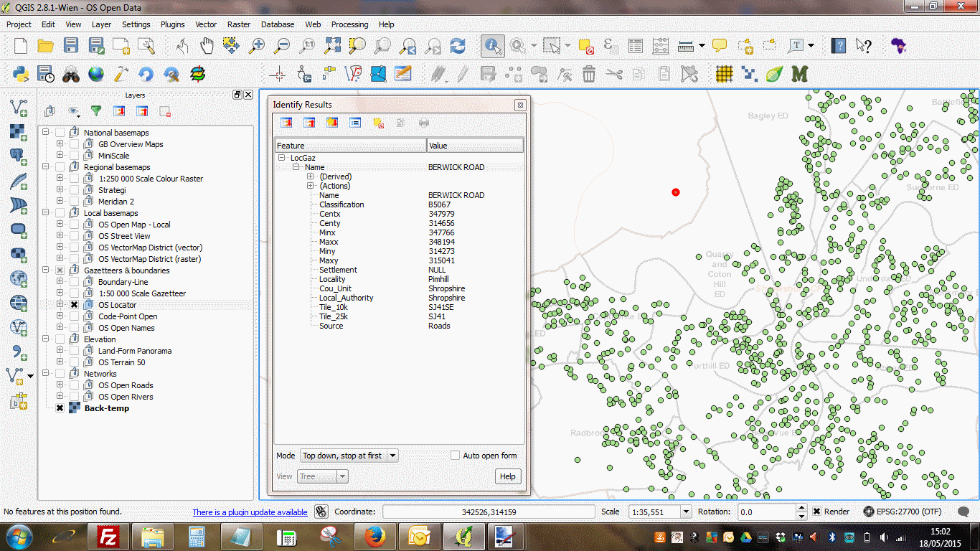Screen dimensions: 980x551
Task: Open the Scale dropdown
Action: coord(686,512)
